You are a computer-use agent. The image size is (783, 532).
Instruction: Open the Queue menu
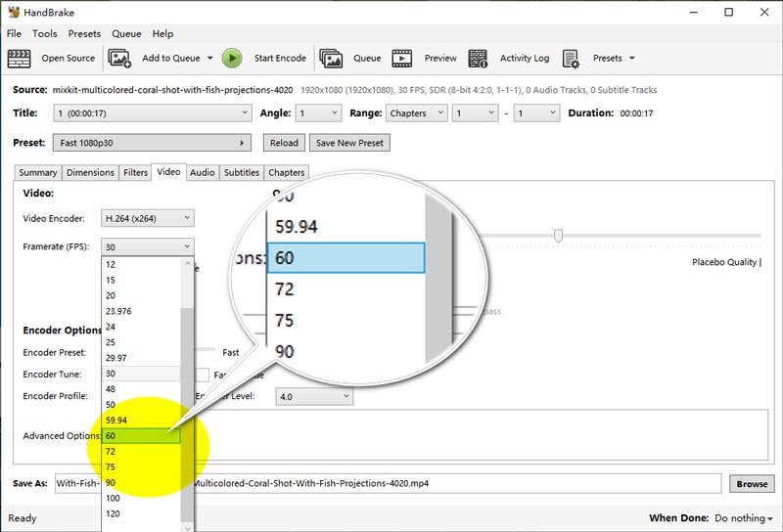coord(126,34)
